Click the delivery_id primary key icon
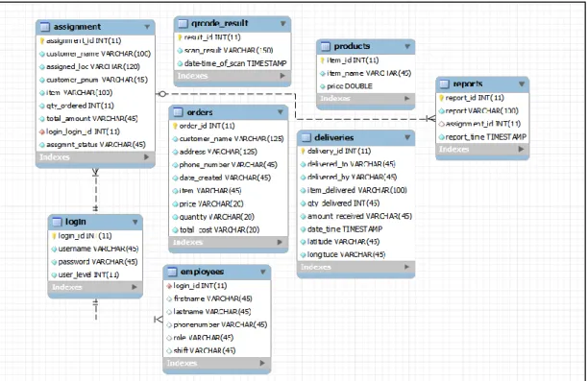Viewport: 588px width, 381px height. pyautogui.click(x=303, y=152)
